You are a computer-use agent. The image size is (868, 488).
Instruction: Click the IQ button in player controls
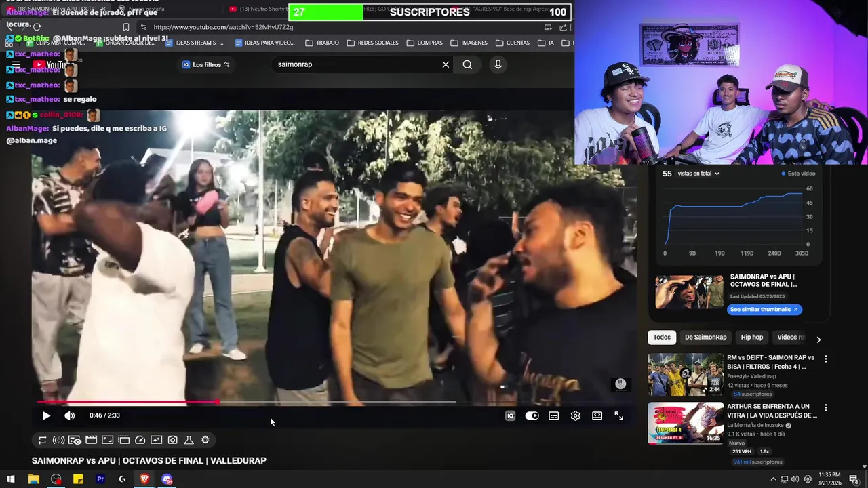[510, 416]
